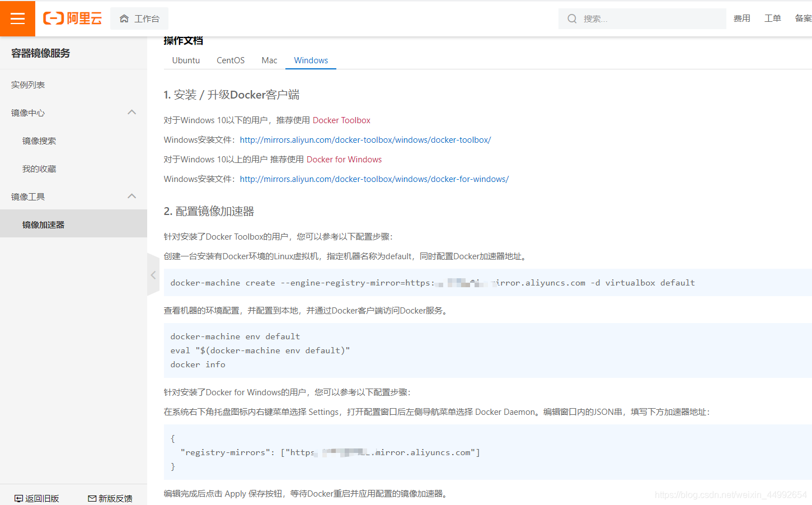Screen dimensions: 812x505
Task: Click heading "2. 配置镜像加速器"
Action: pos(209,211)
